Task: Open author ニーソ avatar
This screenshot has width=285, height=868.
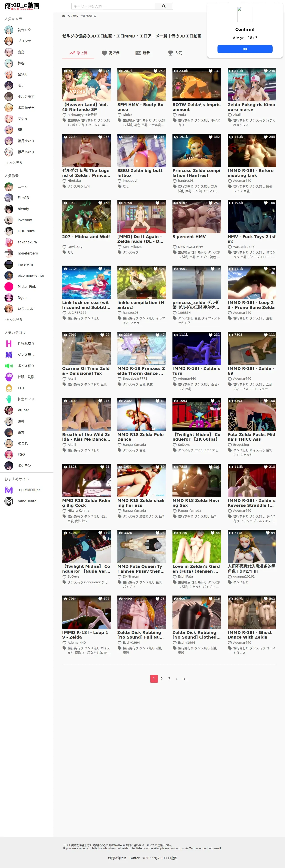Action: [x=9, y=187]
